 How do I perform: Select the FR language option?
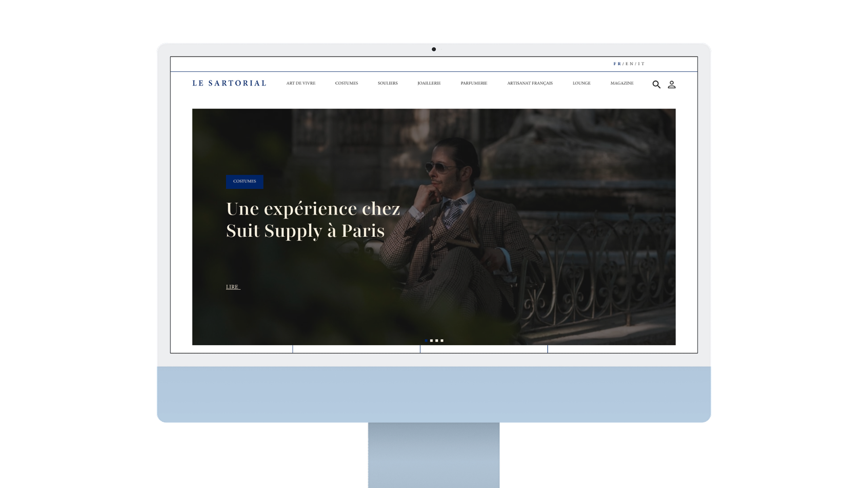point(617,64)
